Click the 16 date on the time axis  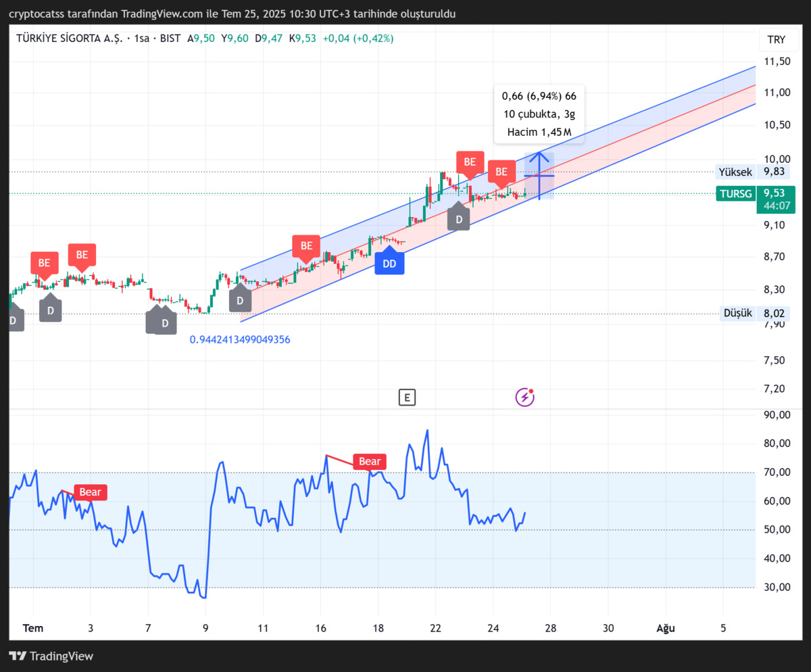[320, 628]
